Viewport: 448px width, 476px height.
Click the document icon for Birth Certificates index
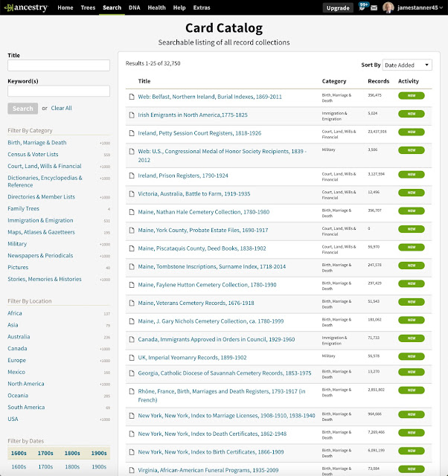(132, 452)
